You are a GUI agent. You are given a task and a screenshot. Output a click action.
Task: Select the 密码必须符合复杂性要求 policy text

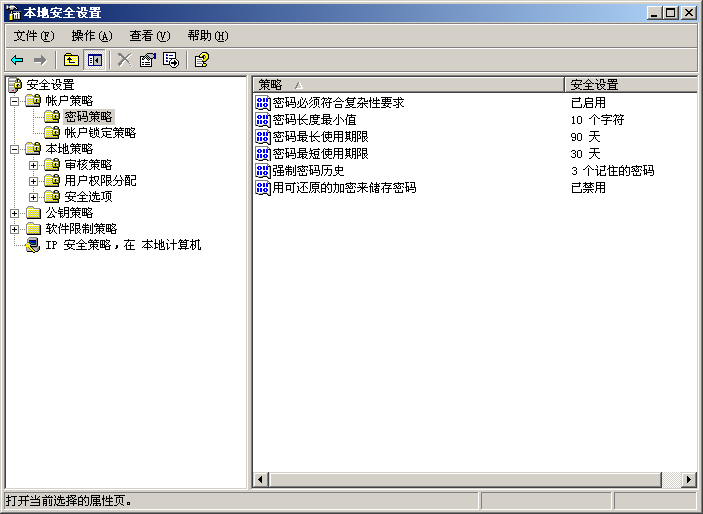pos(338,103)
